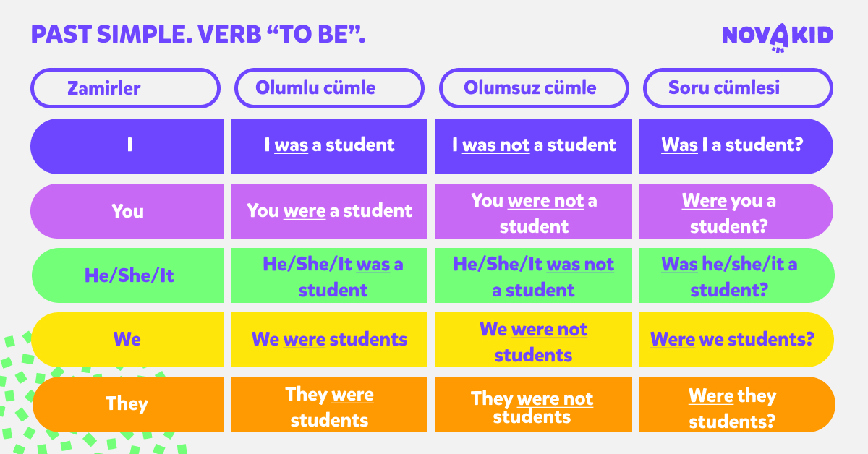Select the 'We were students' cell
The height and width of the screenshot is (454, 868).
(x=329, y=340)
